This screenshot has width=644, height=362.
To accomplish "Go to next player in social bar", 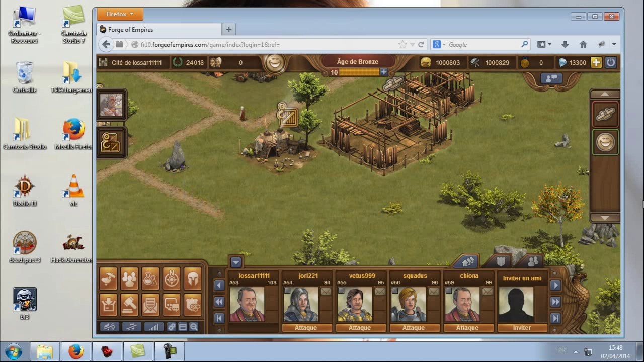I will point(555,286).
